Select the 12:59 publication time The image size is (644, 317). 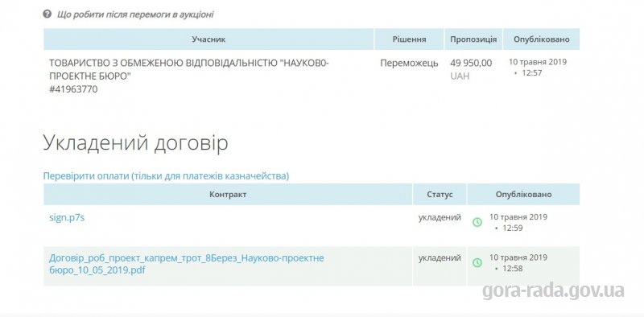pos(513,228)
